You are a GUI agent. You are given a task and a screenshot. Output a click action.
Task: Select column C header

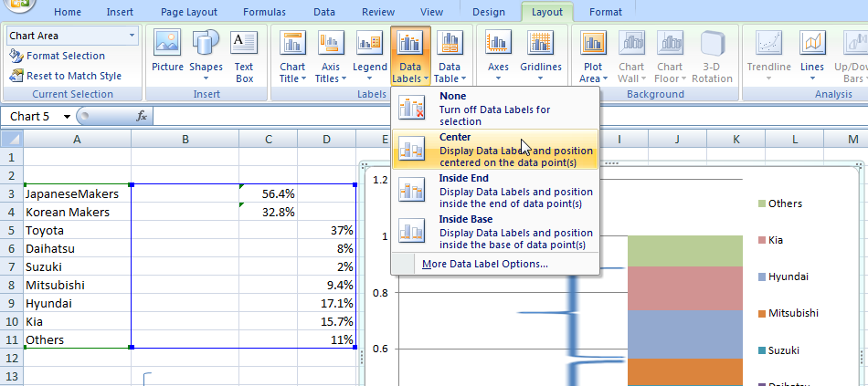[x=269, y=139]
